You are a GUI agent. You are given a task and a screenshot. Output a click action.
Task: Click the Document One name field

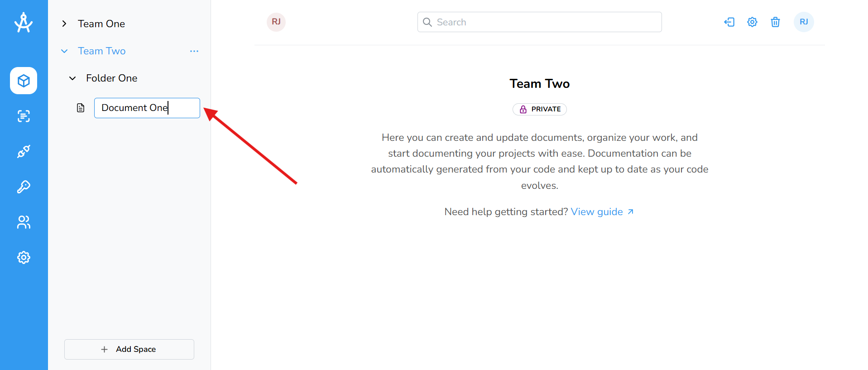pos(147,108)
